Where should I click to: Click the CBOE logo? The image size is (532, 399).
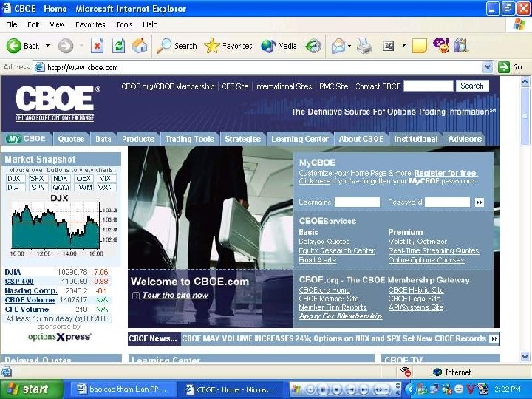56,103
